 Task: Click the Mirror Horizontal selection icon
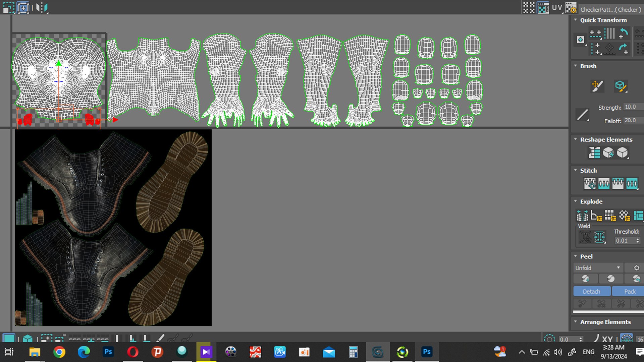click(42, 8)
